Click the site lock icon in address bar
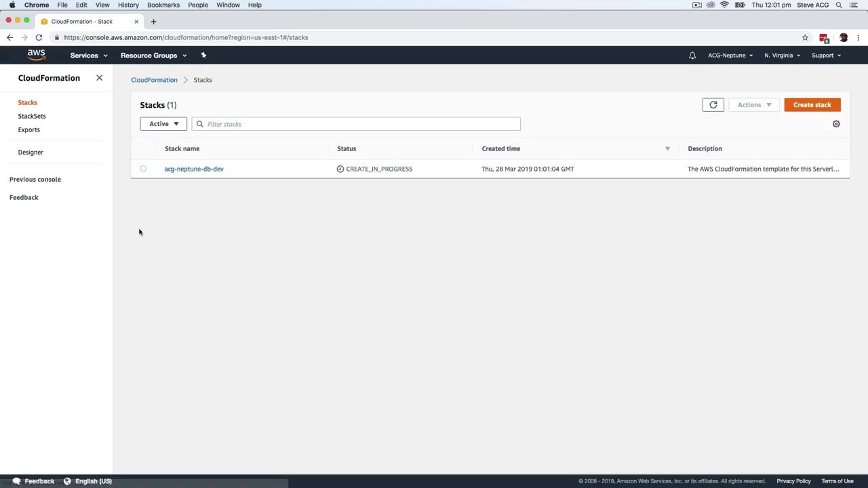Screen dimensions: 868x488 click(x=57, y=37)
